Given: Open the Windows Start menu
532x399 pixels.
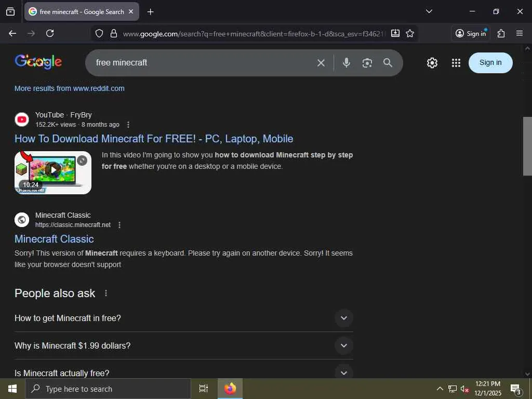Looking at the screenshot, I should point(12,389).
